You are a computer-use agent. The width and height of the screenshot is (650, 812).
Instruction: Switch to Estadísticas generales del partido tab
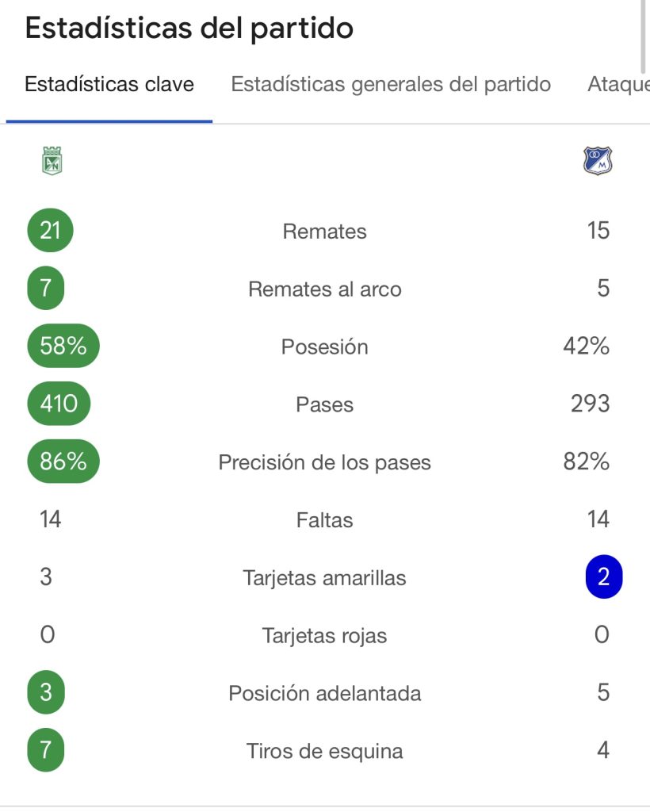tap(391, 85)
